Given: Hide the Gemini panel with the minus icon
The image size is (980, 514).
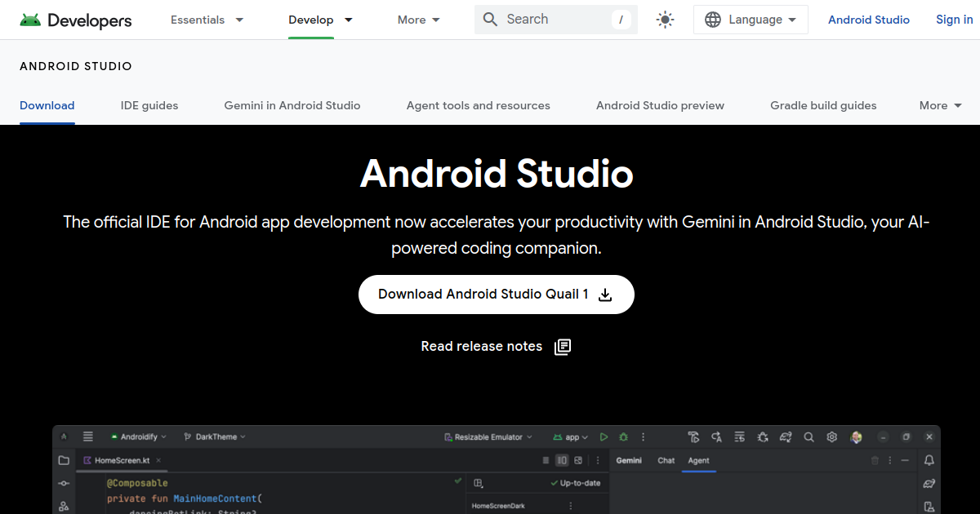Looking at the screenshot, I should coord(906,461).
